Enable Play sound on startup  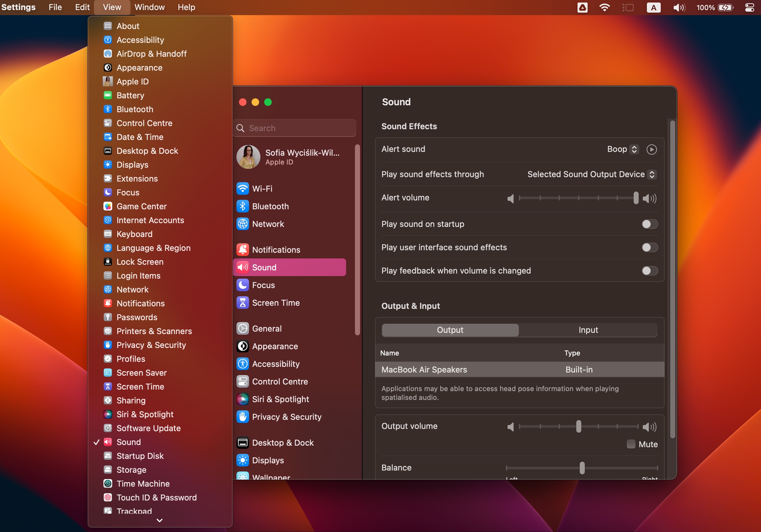649,224
